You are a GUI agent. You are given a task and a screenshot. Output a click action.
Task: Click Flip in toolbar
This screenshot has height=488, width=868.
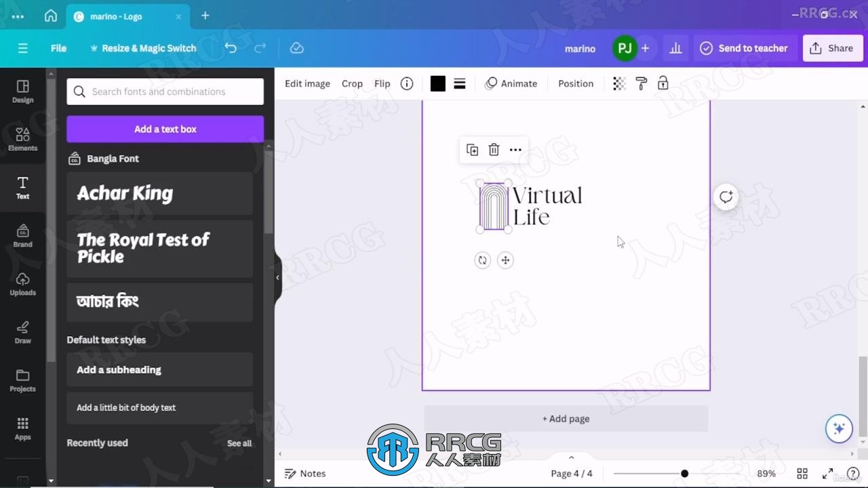click(x=382, y=83)
